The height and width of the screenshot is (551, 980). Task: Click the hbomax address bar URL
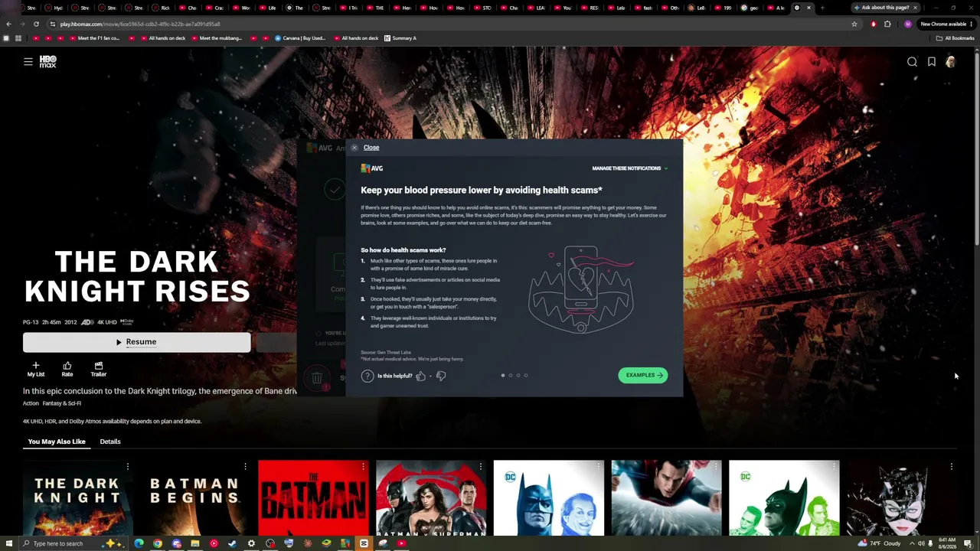[140, 24]
